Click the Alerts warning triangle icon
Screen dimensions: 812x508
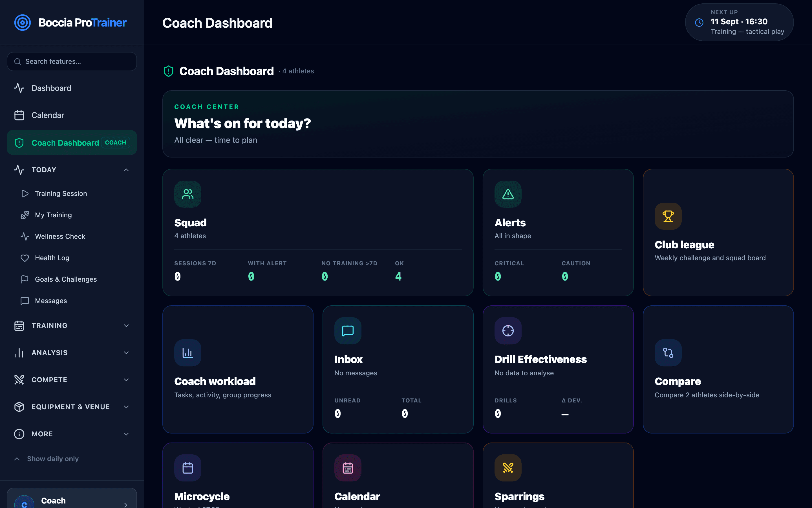point(508,194)
